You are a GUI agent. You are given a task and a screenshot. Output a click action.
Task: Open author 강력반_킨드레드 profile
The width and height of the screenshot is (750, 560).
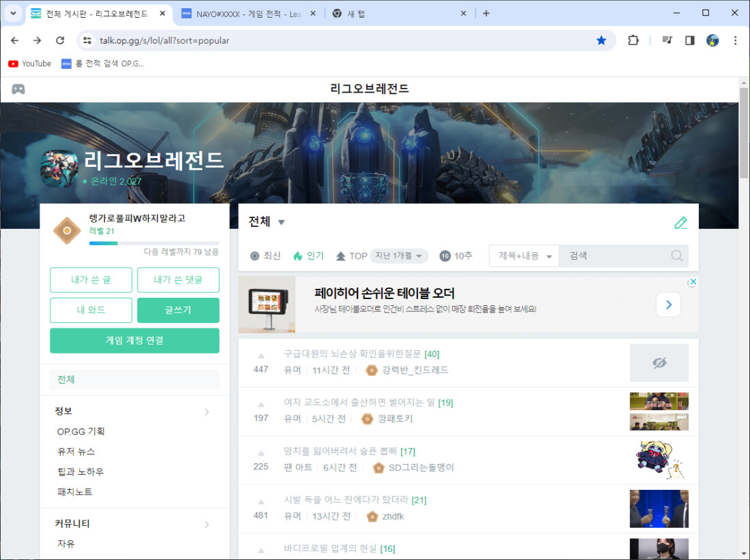pyautogui.click(x=415, y=371)
